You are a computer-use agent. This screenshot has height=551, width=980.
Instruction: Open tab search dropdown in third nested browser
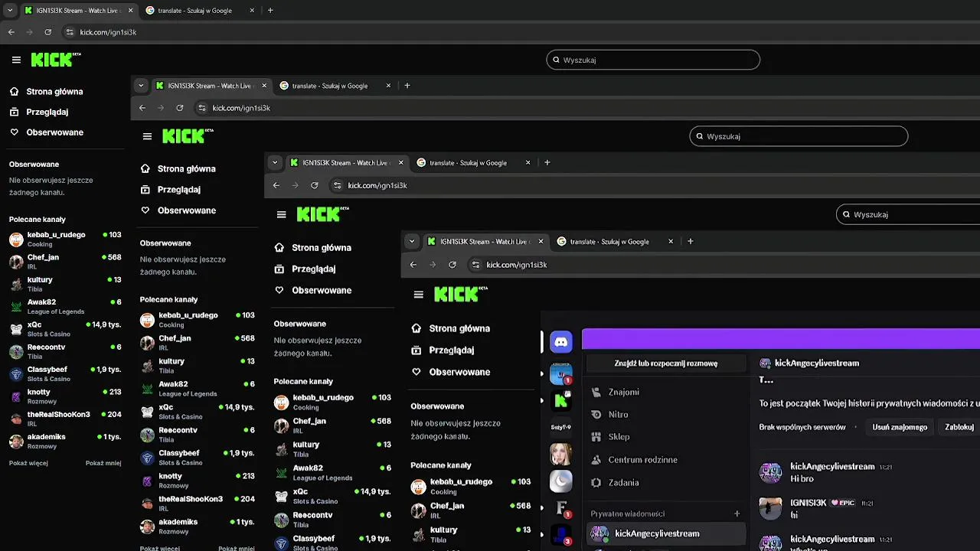(275, 162)
